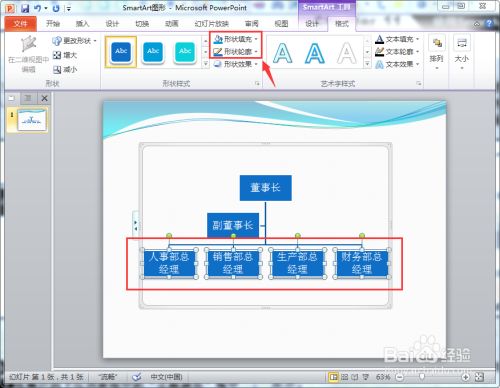Open the customize quick access toolbar arrow

coord(69,9)
